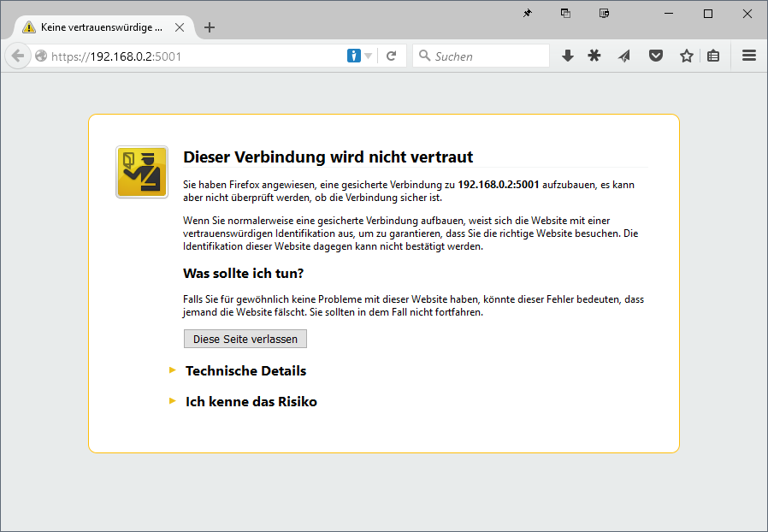
Task: Click the Was sollte ich tun? heading
Action: tap(244, 274)
